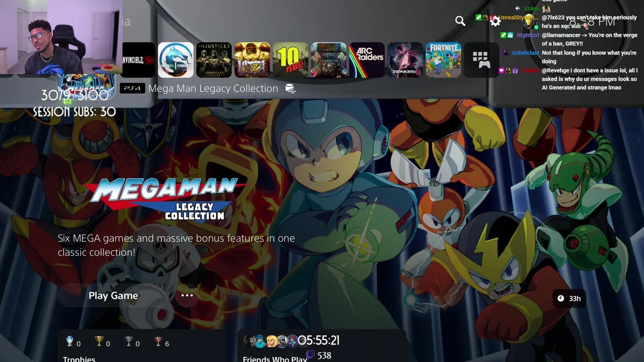Click the 33h playtime badge
This screenshot has height=362, width=644.
click(x=570, y=299)
